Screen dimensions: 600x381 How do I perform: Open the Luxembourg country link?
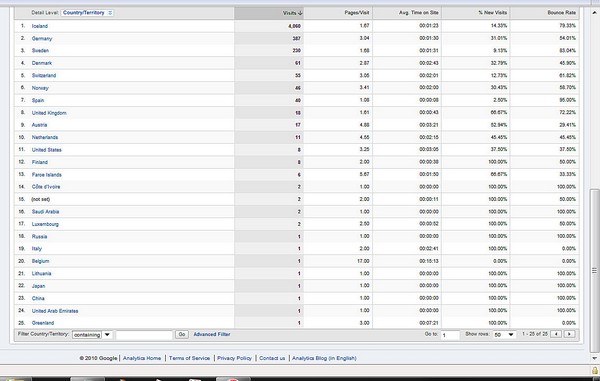(45, 224)
